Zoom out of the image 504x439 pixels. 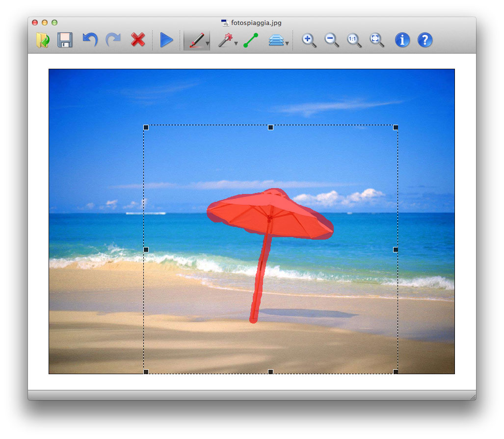(331, 41)
